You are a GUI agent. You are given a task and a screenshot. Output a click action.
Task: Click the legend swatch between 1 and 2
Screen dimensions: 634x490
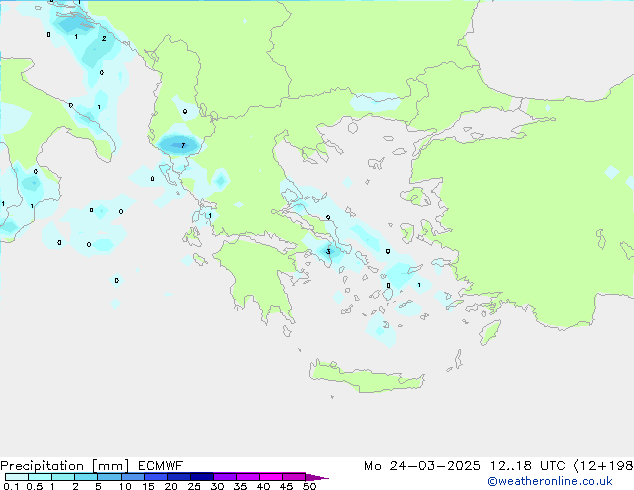pos(63,477)
